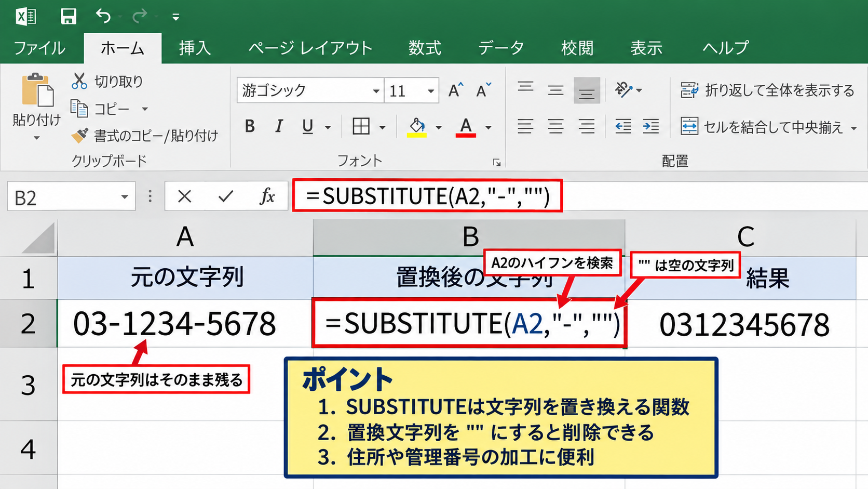Click セルを結合して中央揃え merge button
Viewport: 868px width, 489px height.
pyautogui.click(x=762, y=127)
